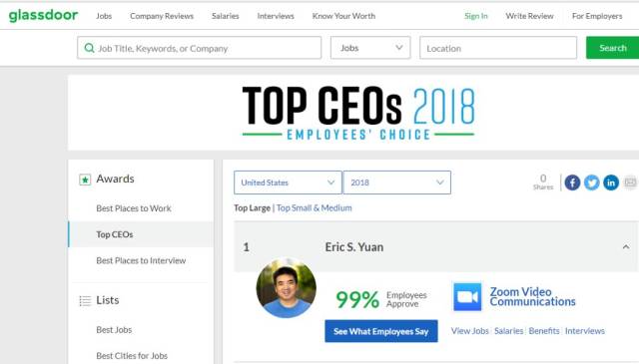Click See What Employees Say button
The height and width of the screenshot is (364, 639).
pos(381,331)
